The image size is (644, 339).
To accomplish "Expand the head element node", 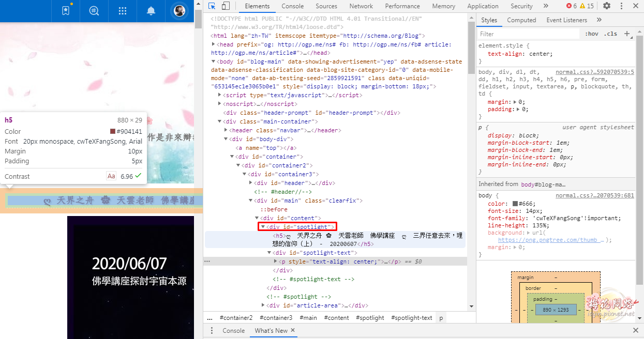I will pyautogui.click(x=214, y=45).
